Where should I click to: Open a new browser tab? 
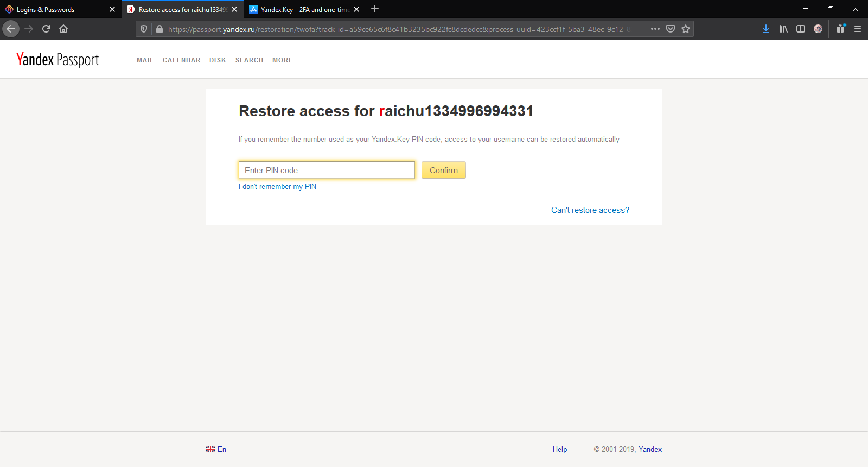pyautogui.click(x=375, y=9)
